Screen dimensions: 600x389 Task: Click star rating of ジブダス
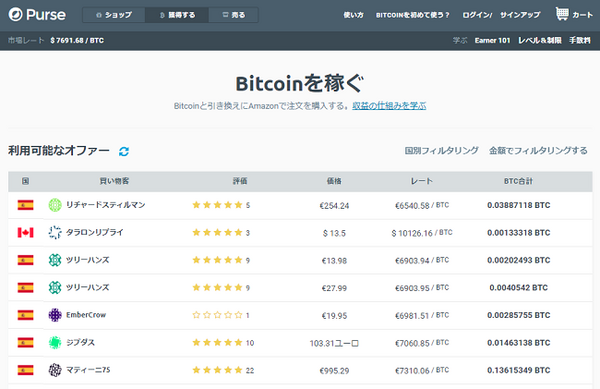point(217,343)
